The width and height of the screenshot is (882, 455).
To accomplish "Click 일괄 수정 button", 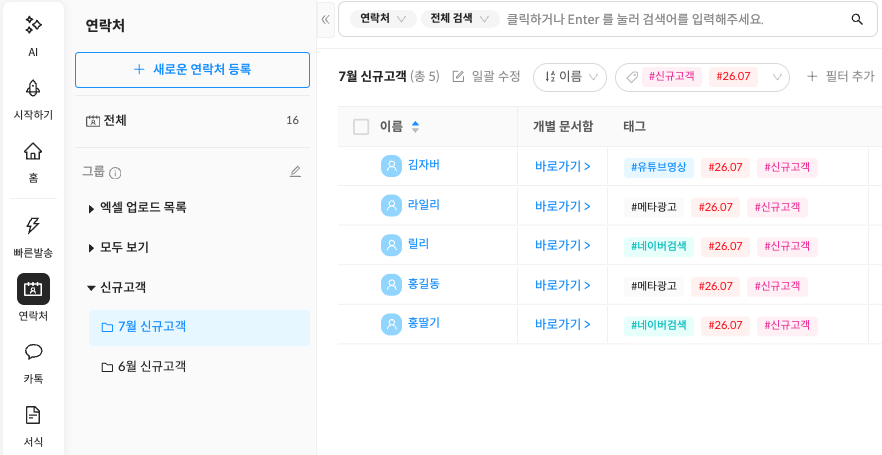I will pos(487,76).
